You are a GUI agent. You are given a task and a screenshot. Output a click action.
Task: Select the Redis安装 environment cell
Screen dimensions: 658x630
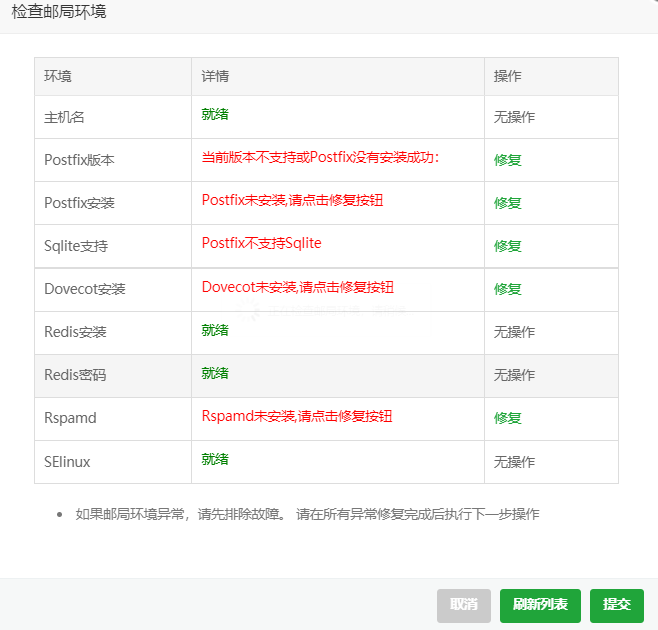[x=113, y=332]
